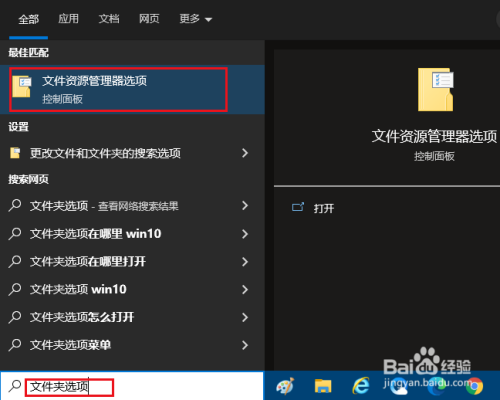Click the open icon beside 打开
The width and height of the screenshot is (500, 400).
(298, 207)
